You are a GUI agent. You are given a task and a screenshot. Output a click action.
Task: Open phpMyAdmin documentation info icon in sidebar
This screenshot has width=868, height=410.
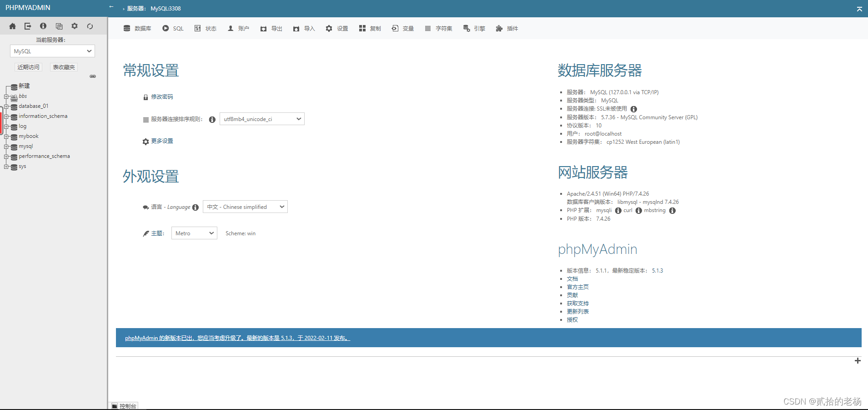pyautogui.click(x=43, y=26)
